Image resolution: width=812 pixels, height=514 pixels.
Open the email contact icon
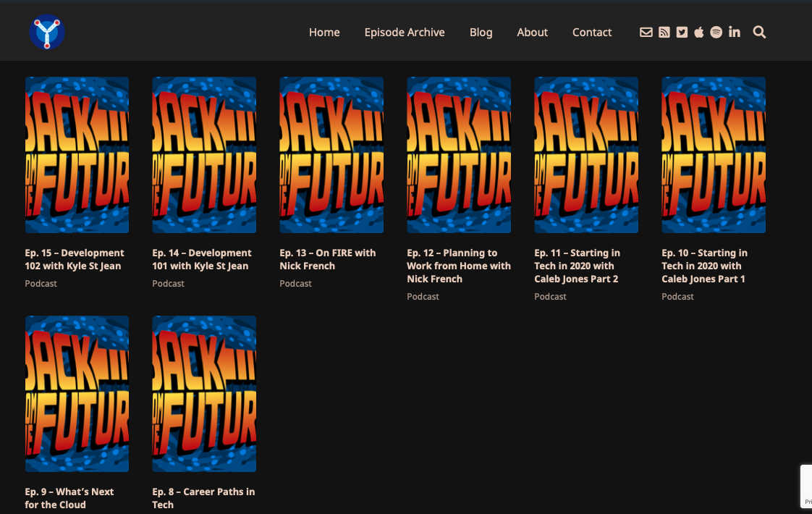(646, 32)
